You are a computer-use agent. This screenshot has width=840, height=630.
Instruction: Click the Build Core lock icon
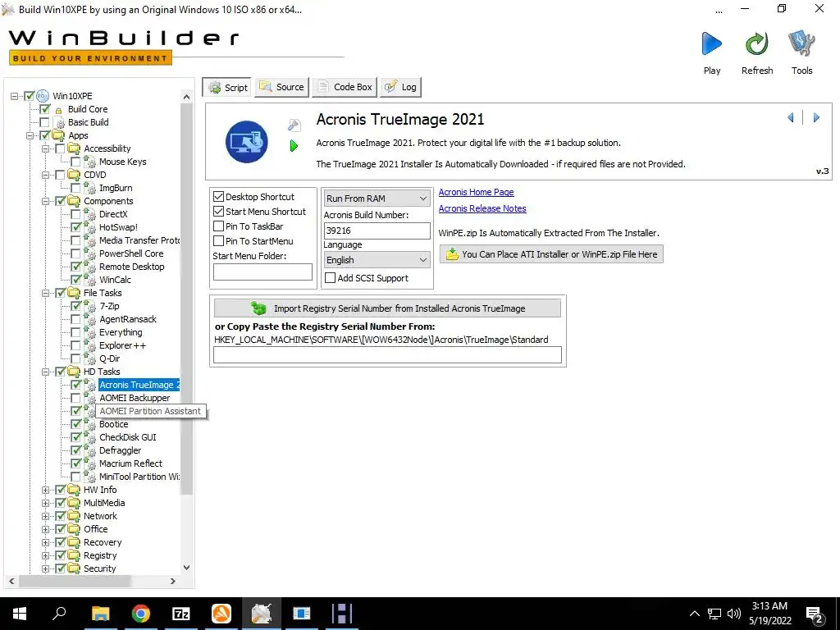click(x=59, y=109)
